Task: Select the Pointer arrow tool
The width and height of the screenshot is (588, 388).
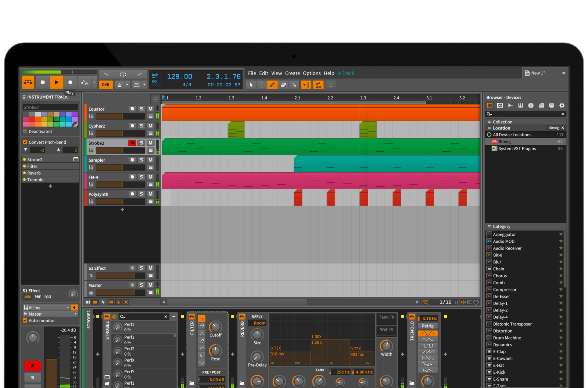Action: (251, 85)
